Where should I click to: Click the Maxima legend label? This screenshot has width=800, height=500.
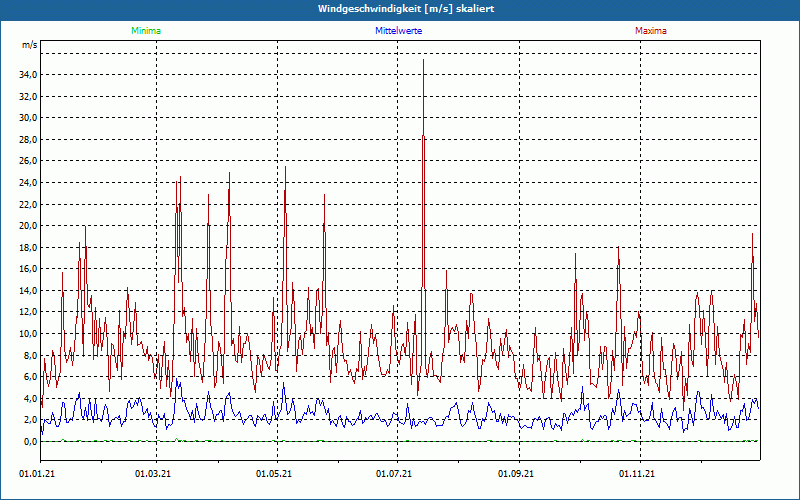[x=651, y=31]
